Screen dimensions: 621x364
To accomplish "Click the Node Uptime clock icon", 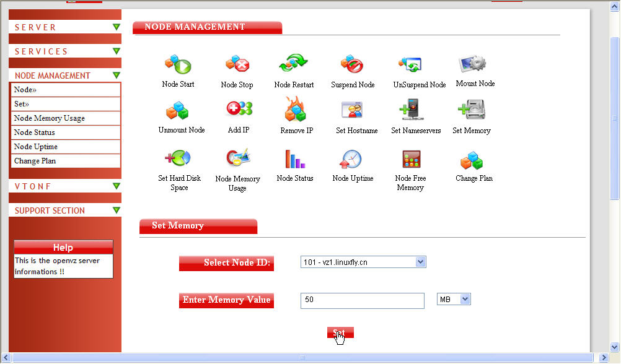I will 351,159.
